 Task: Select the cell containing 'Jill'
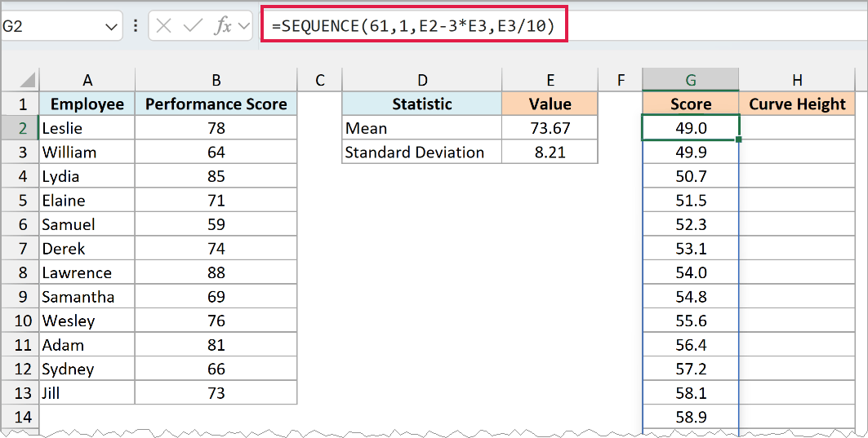(x=87, y=392)
